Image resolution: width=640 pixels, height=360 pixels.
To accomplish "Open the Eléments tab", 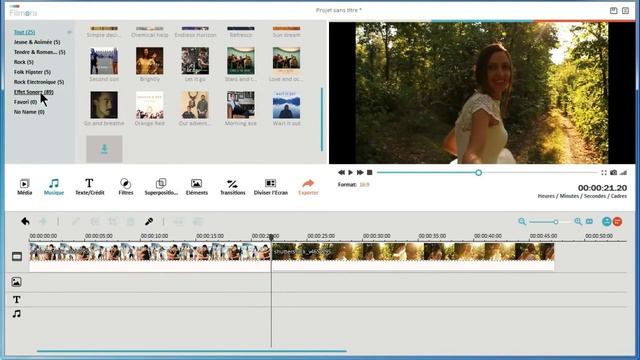I will (196, 187).
